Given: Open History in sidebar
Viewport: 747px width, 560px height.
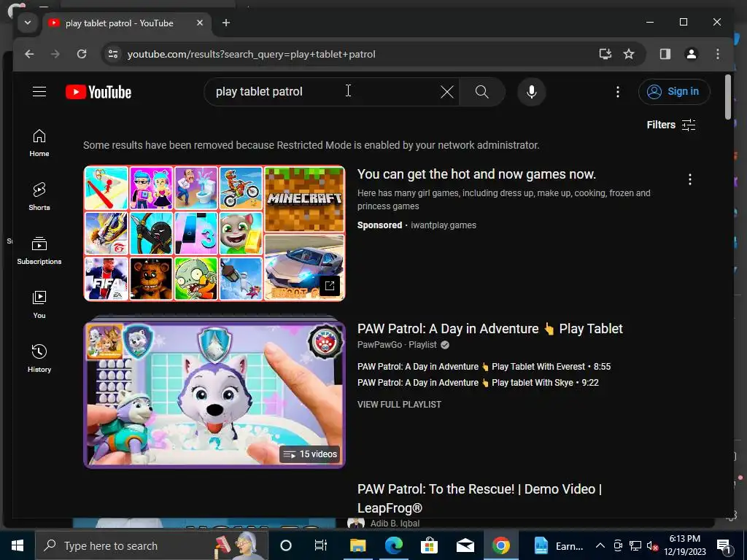Looking at the screenshot, I should [x=39, y=358].
